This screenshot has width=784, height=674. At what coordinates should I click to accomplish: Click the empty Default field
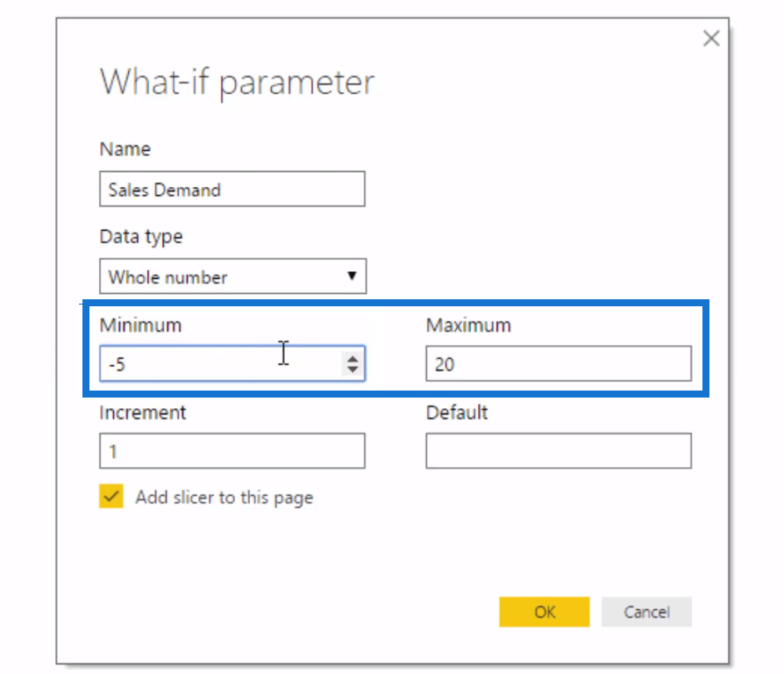[x=559, y=451]
